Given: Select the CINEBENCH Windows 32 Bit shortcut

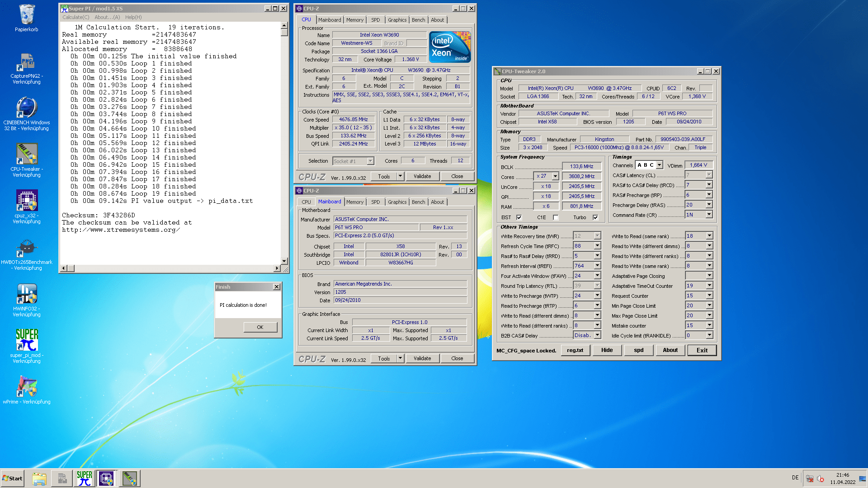Looking at the screenshot, I should click(x=27, y=114).
